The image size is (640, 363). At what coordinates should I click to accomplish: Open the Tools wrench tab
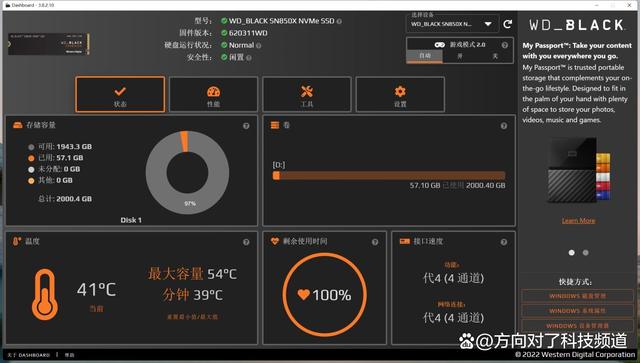[x=307, y=94]
